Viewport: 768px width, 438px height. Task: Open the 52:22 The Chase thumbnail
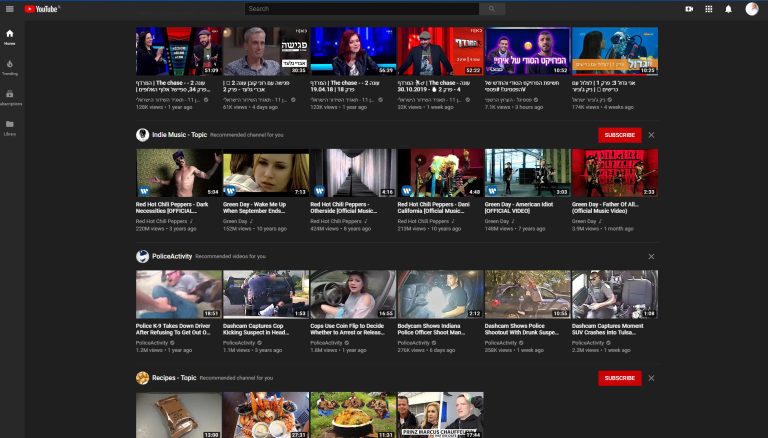(x=440, y=51)
